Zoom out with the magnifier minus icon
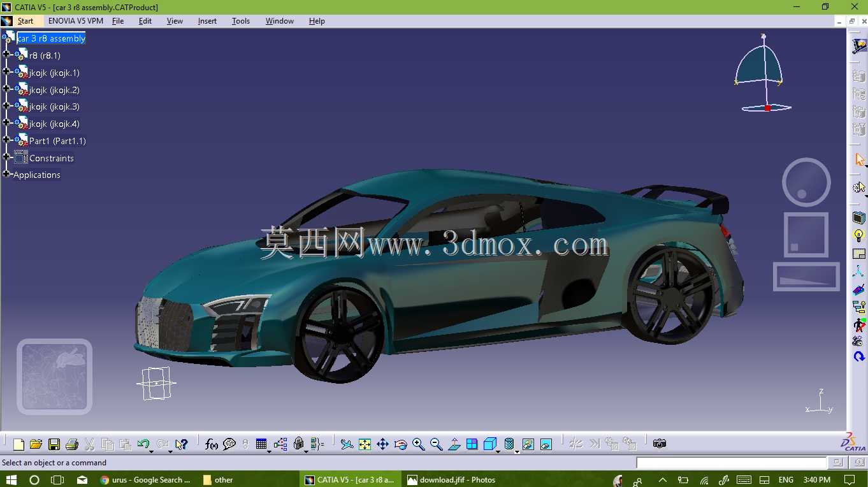 click(436, 444)
